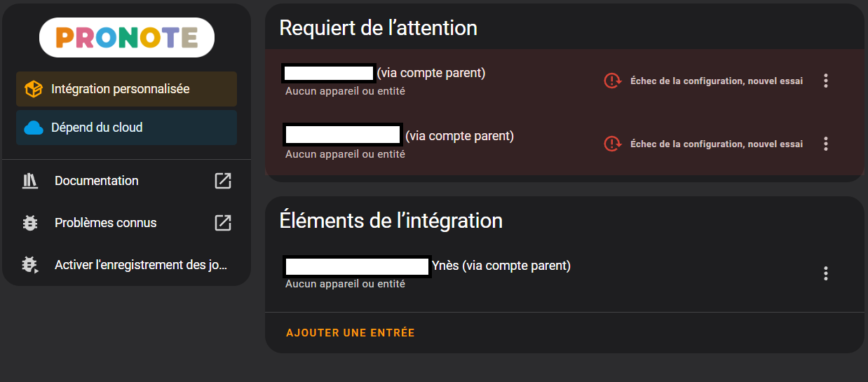Click the Intégration personnalisée badge
868x382 pixels.
point(126,90)
